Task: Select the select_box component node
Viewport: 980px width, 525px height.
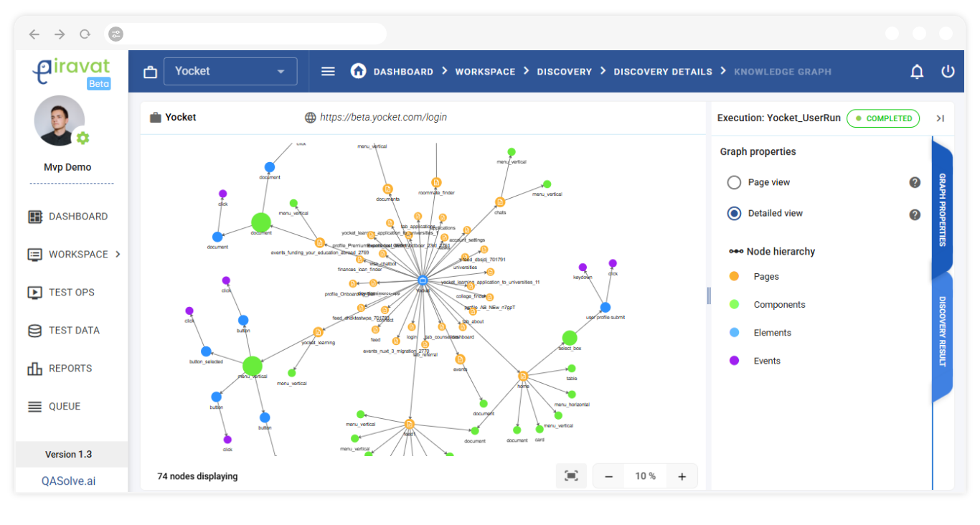Action: (x=569, y=338)
